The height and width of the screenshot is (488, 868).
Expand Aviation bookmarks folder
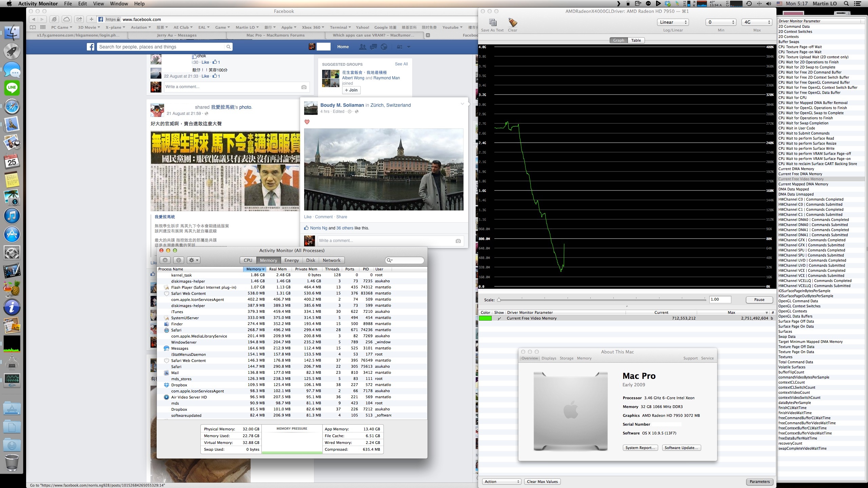(141, 27)
